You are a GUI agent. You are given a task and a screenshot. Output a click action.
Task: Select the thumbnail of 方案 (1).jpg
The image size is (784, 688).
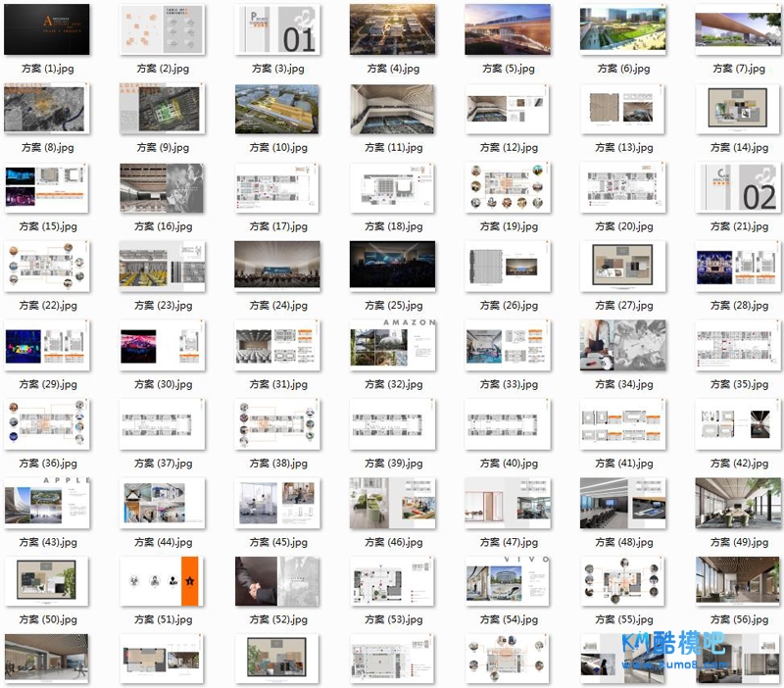tap(47, 29)
